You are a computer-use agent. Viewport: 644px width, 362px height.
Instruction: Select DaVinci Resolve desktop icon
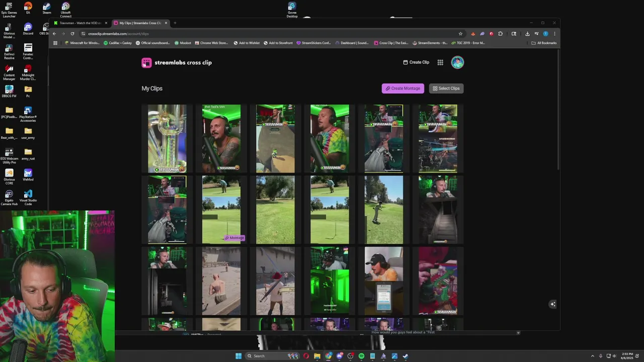[9, 52]
